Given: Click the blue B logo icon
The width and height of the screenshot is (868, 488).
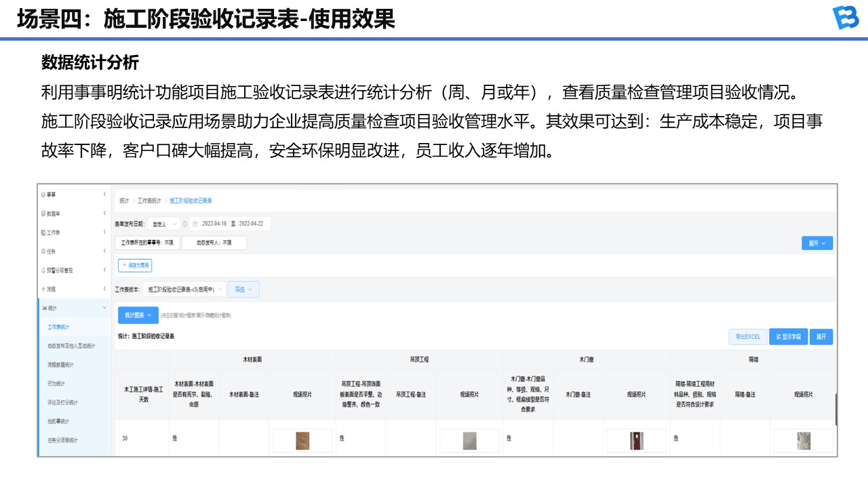Looking at the screenshot, I should tap(846, 18).
